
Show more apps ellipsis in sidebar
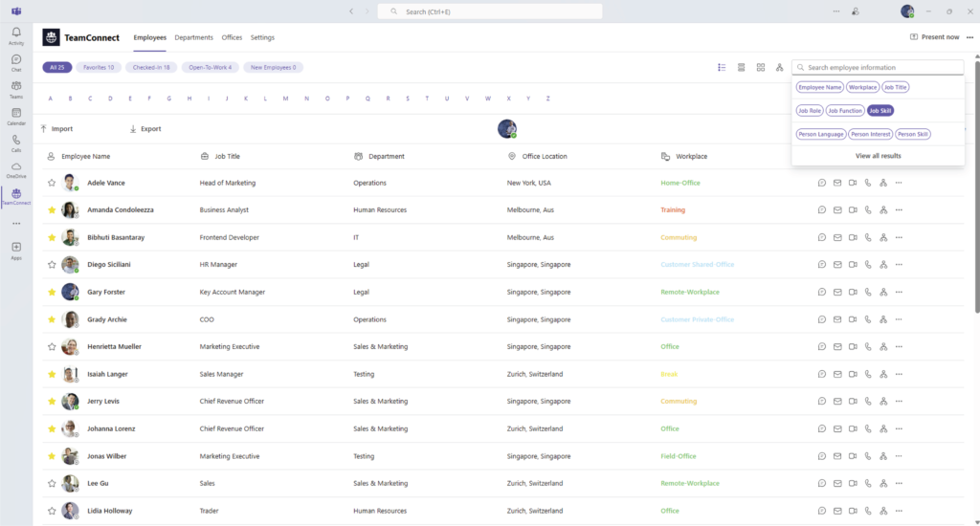[16, 223]
